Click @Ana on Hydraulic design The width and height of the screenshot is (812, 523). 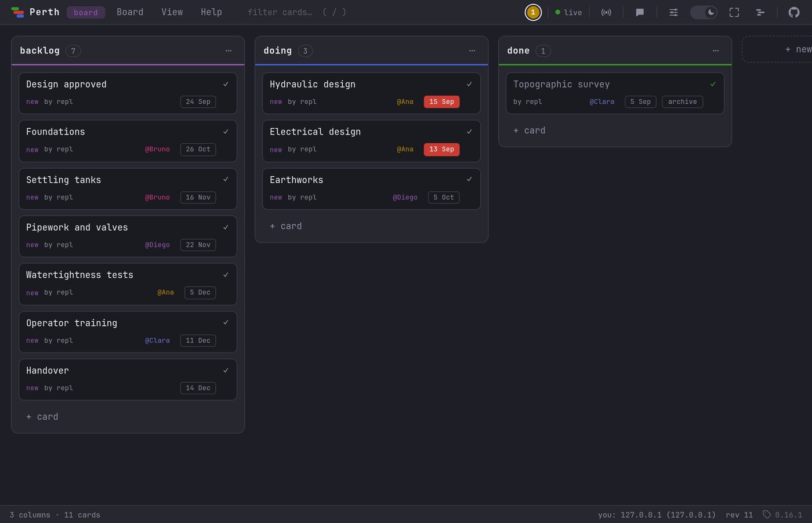coord(405,101)
